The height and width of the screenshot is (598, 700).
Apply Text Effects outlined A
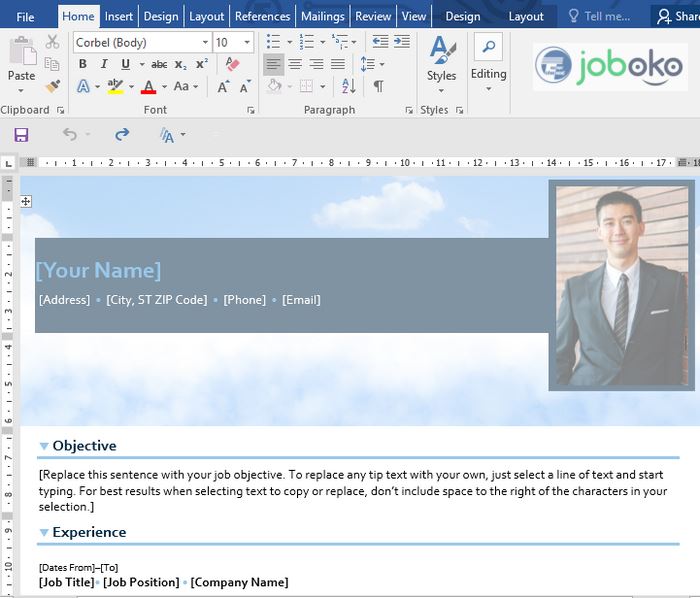click(83, 86)
